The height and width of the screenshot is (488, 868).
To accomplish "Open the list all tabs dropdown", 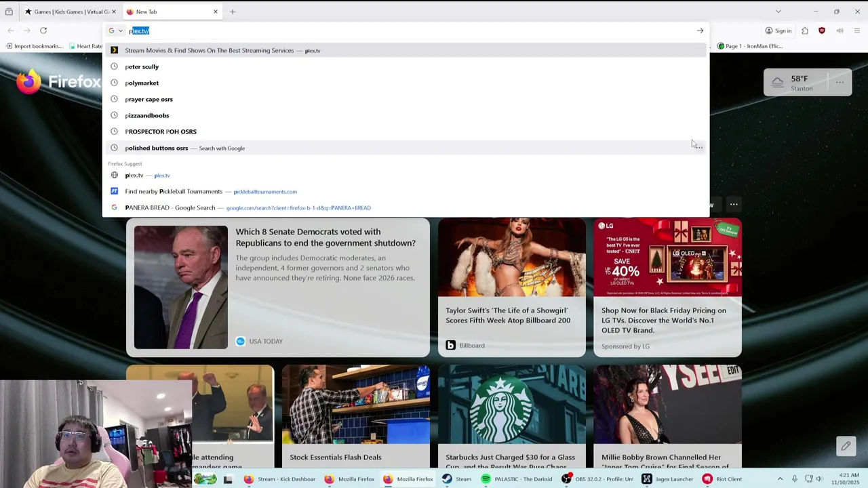I will 778,12.
